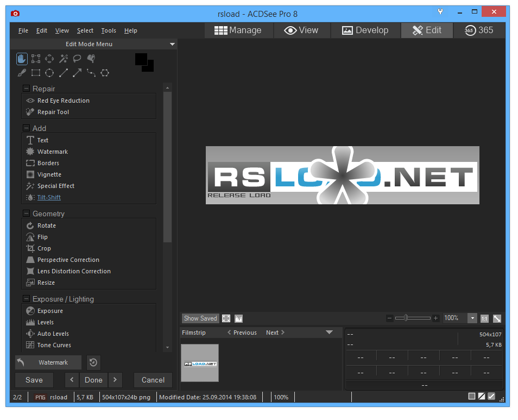The height and width of the screenshot is (420, 518).
Task: Click the diagonal split status bar icon
Action: pos(482,396)
